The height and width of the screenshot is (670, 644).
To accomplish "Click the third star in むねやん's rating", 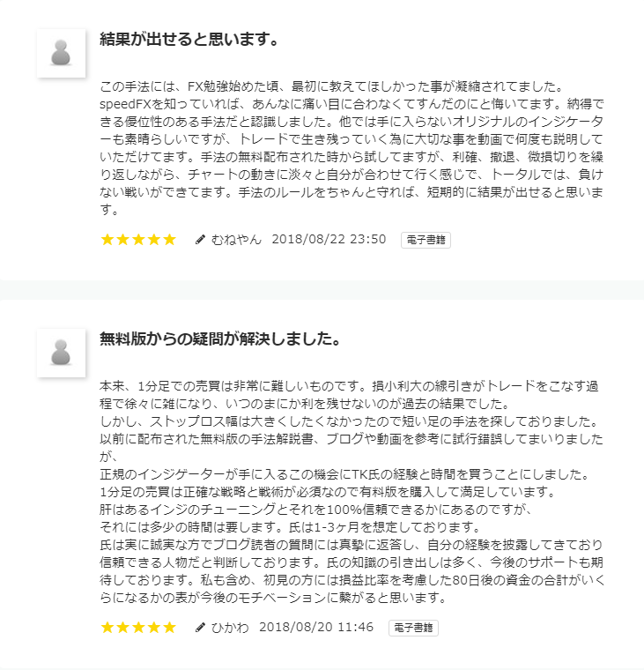I will tap(138, 240).
